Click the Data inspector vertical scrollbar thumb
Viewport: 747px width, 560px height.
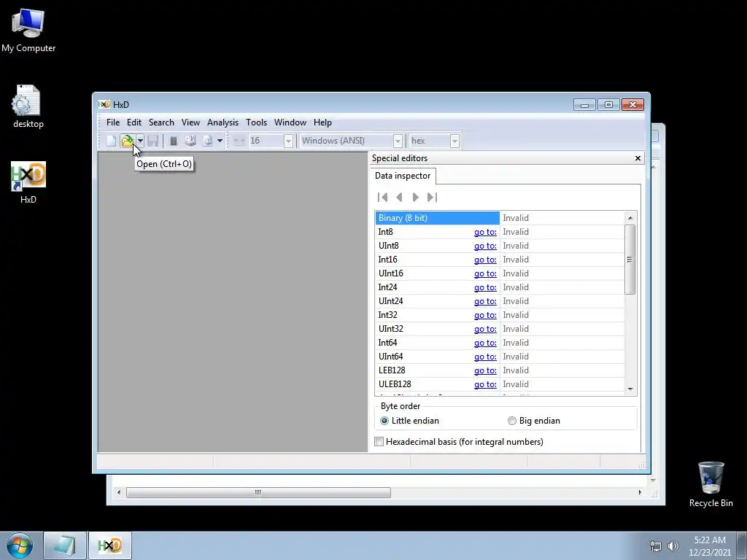(630, 260)
